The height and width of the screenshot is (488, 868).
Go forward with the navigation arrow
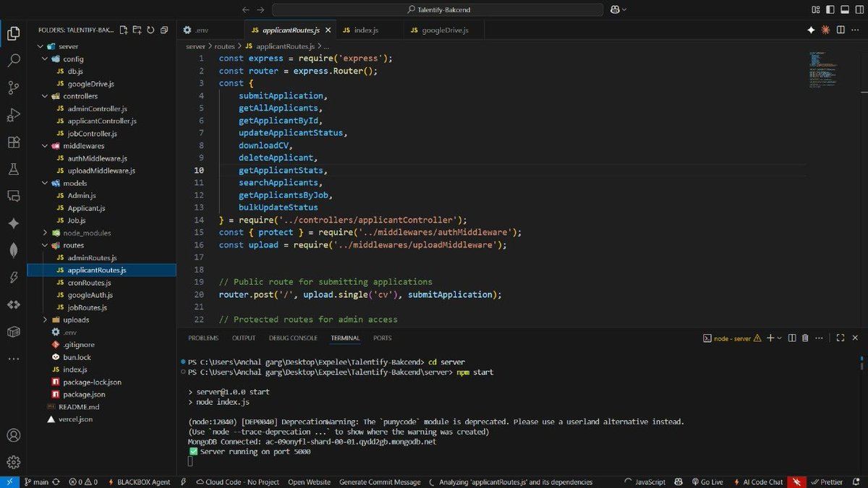(261, 9)
